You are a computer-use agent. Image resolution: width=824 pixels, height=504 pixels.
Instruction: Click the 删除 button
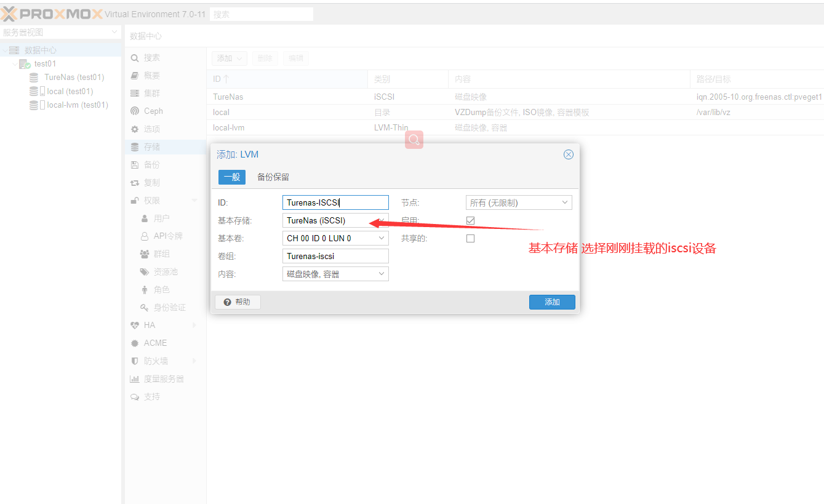[265, 58]
